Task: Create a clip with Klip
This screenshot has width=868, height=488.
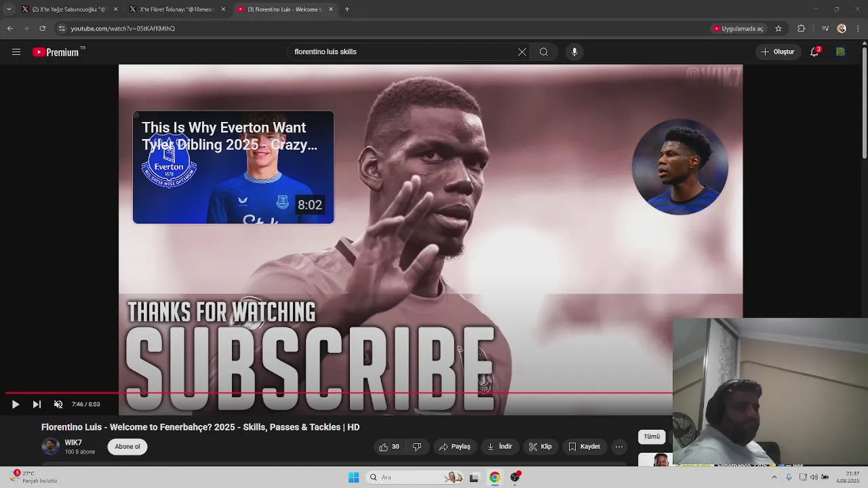Action: pos(540,447)
